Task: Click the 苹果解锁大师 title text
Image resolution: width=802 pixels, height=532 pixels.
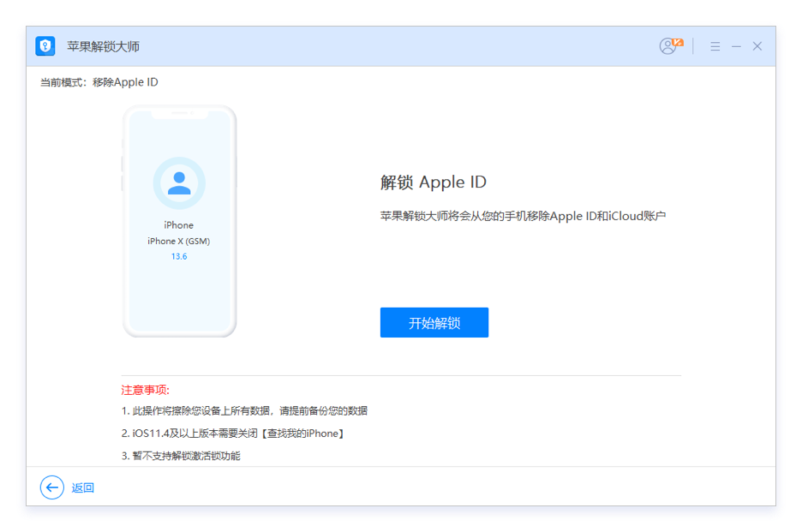Action: pos(104,46)
